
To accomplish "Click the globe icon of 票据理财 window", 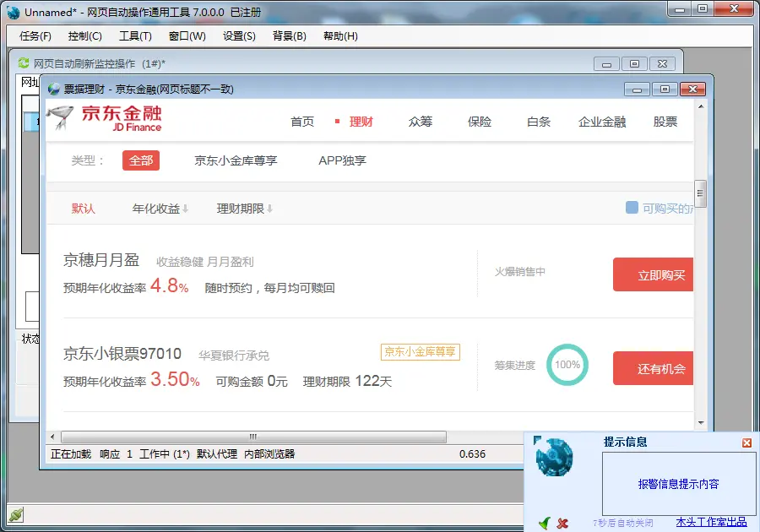I will 54,89.
